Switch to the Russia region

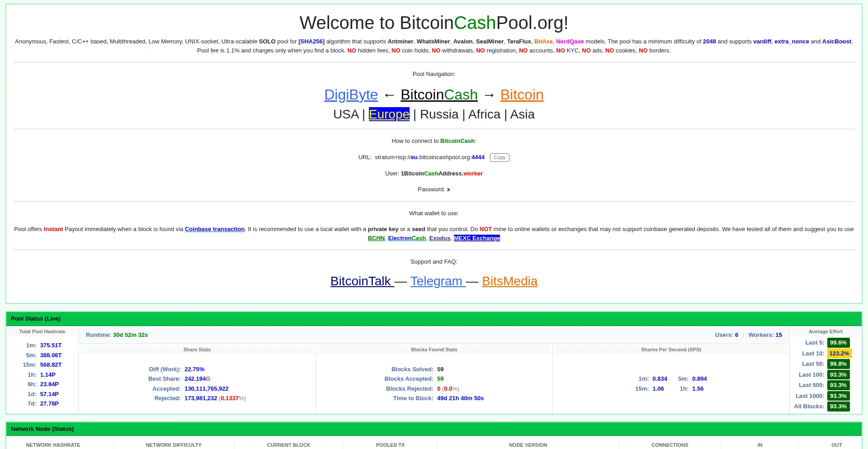439,114
